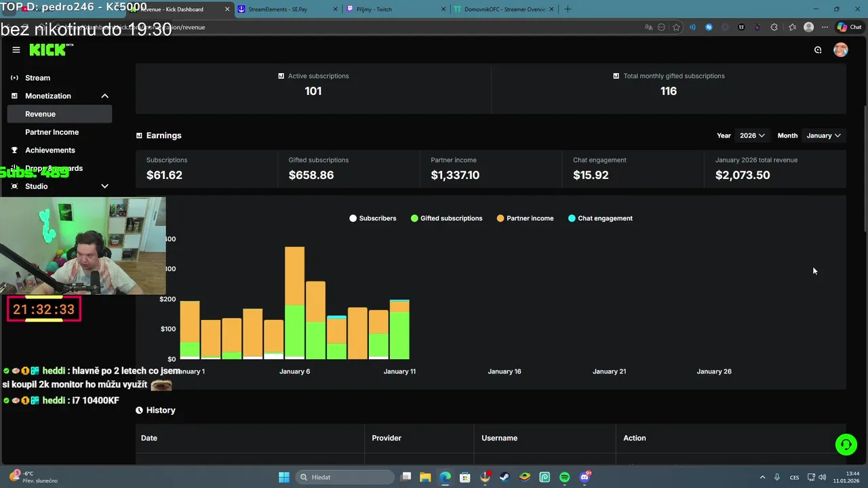Image resolution: width=868 pixels, height=488 pixels.
Task: Open the Month January dropdown
Action: coord(824,136)
